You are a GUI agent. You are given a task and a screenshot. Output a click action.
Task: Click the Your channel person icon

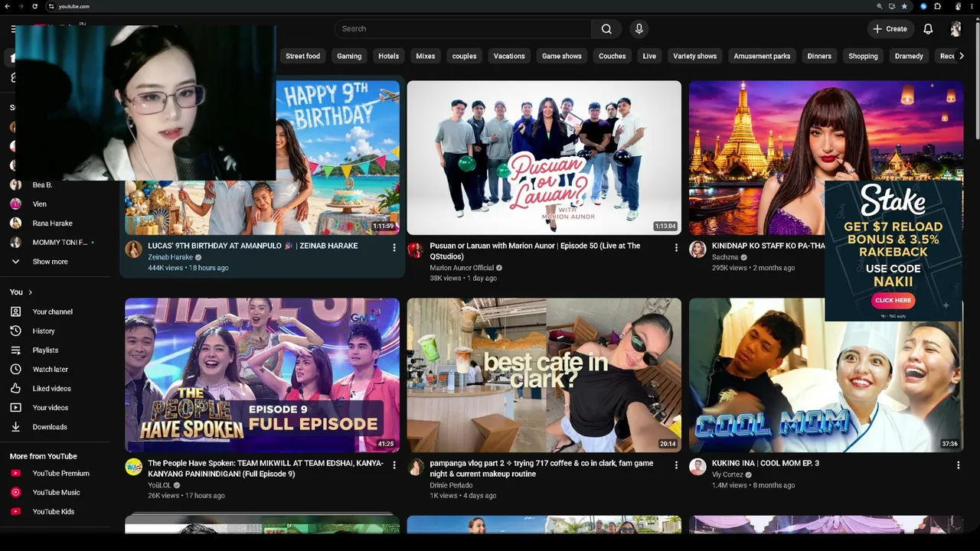click(x=15, y=312)
